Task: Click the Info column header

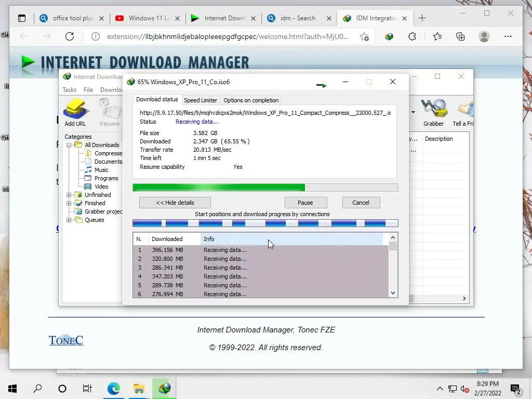Action: click(292, 239)
